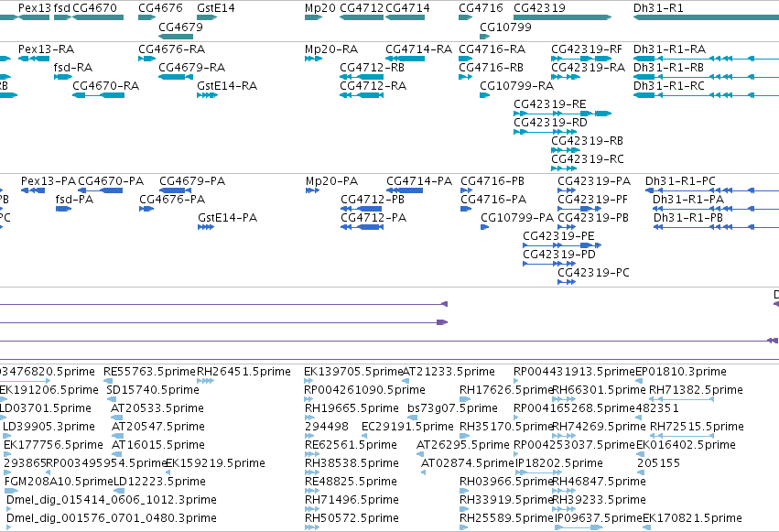Select the Dh31-R1 gene label
Viewport: 779px width, 532px height.
[658, 8]
